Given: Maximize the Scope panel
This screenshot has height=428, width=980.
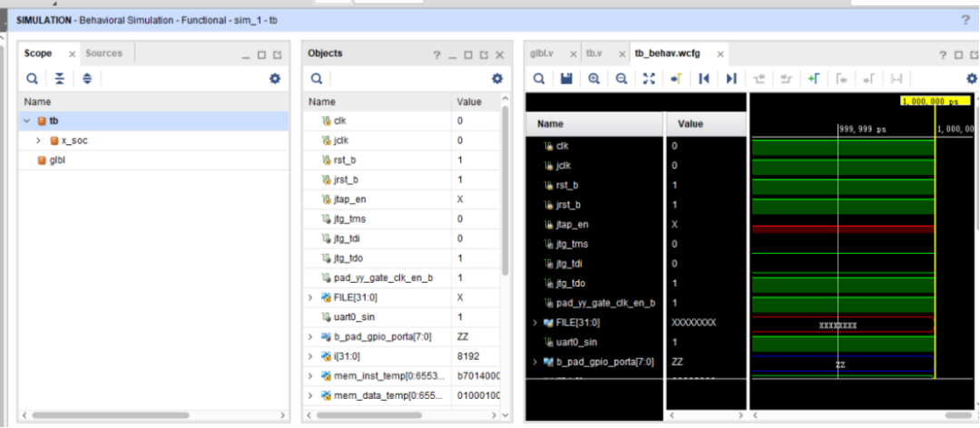Looking at the screenshot, I should 262,55.
